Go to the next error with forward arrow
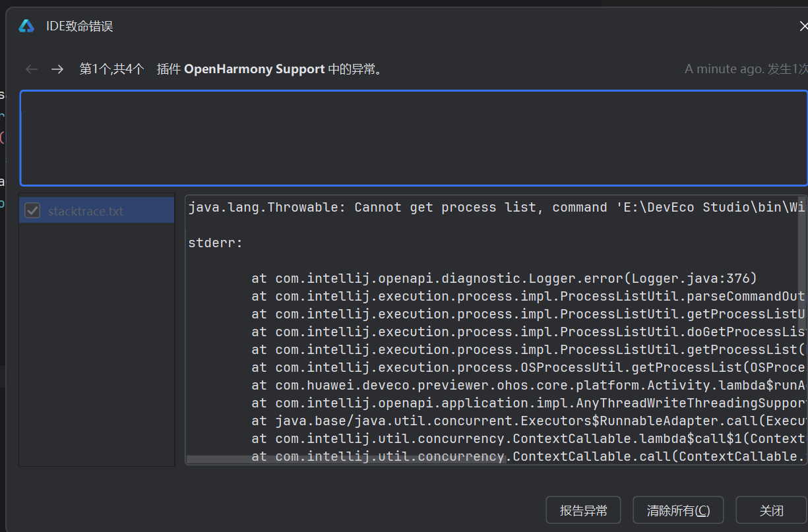The width and height of the screenshot is (808, 532). pos(57,69)
